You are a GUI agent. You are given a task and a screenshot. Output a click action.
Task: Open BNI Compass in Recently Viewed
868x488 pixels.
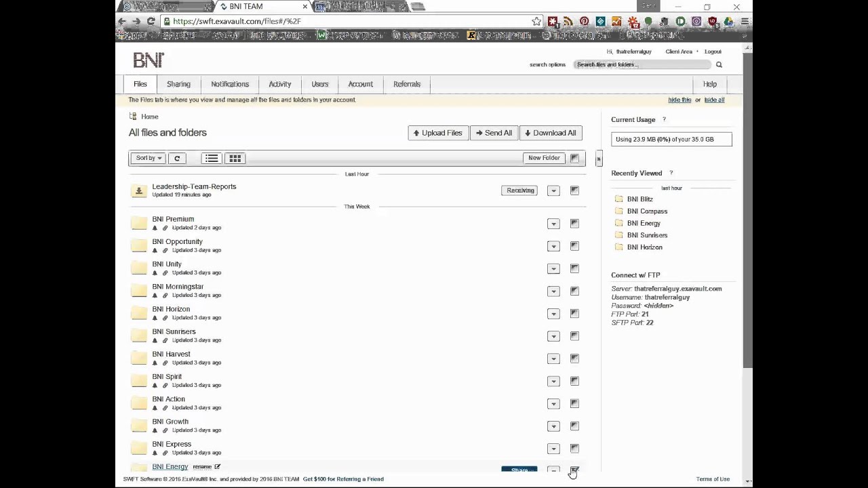click(647, 211)
